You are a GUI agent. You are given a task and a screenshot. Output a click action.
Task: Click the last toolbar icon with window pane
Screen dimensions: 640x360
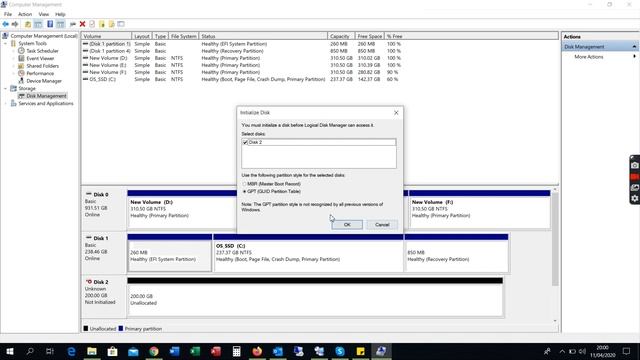121,24
